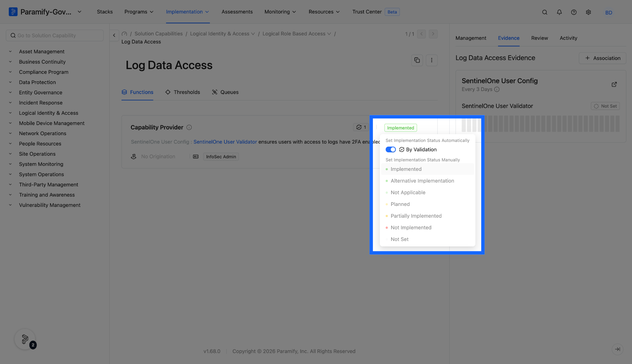Open the Monitoring dropdown menu
The width and height of the screenshot is (632, 364).
pyautogui.click(x=280, y=12)
